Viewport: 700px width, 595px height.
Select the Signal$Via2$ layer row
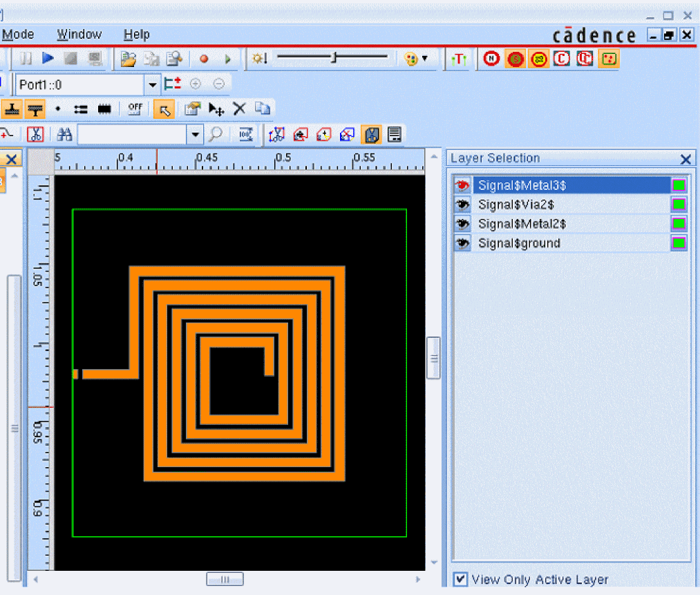pos(571,205)
